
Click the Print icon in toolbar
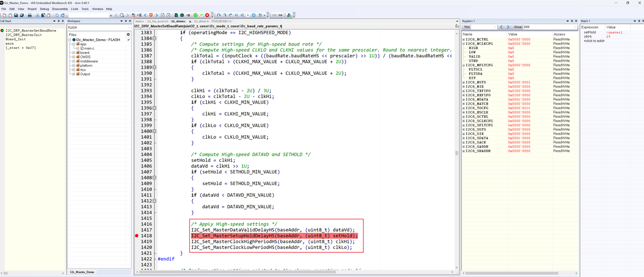[30, 15]
